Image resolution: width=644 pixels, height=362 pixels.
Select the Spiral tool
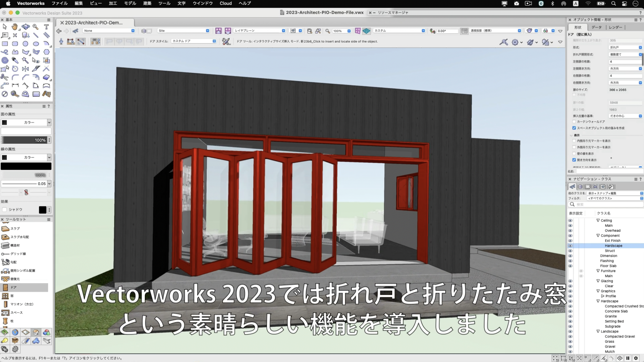pyautogui.click(x=5, y=60)
